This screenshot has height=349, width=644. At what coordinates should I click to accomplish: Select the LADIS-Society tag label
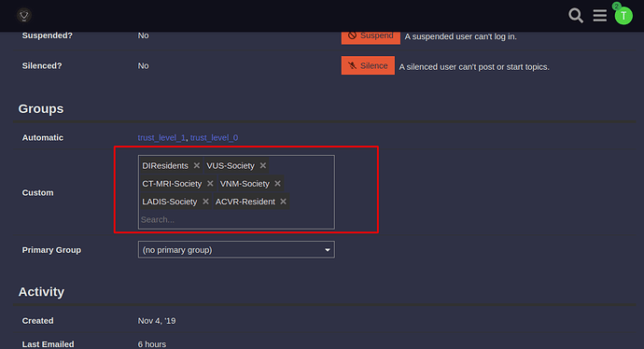(x=170, y=202)
